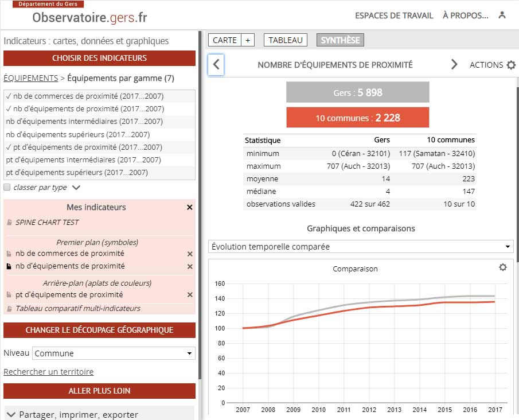Click the Gers : 5 898 summary box
Viewport: 519px width, 420px height.
coord(357,92)
